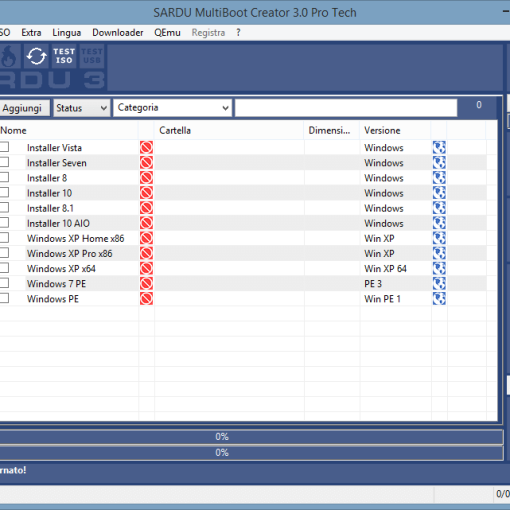The height and width of the screenshot is (510, 510).
Task: Check the Windows 7 PE checkbox
Action: [x=4, y=283]
